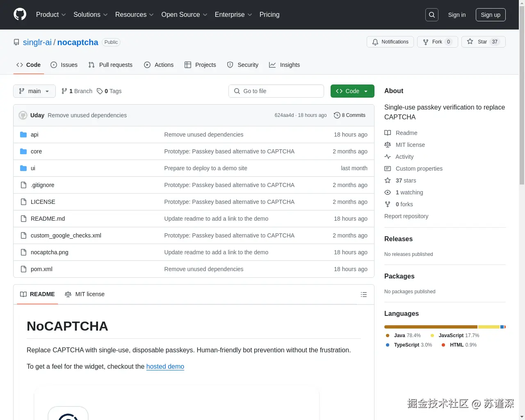This screenshot has height=420, width=525.
Task: Click the GitHub logo
Action: tap(20, 14)
